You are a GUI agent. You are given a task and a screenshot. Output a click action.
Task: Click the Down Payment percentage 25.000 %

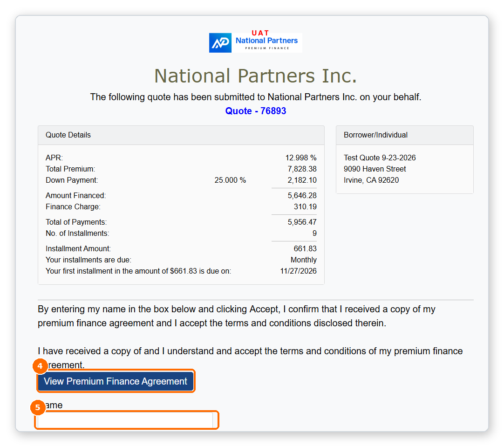(230, 180)
